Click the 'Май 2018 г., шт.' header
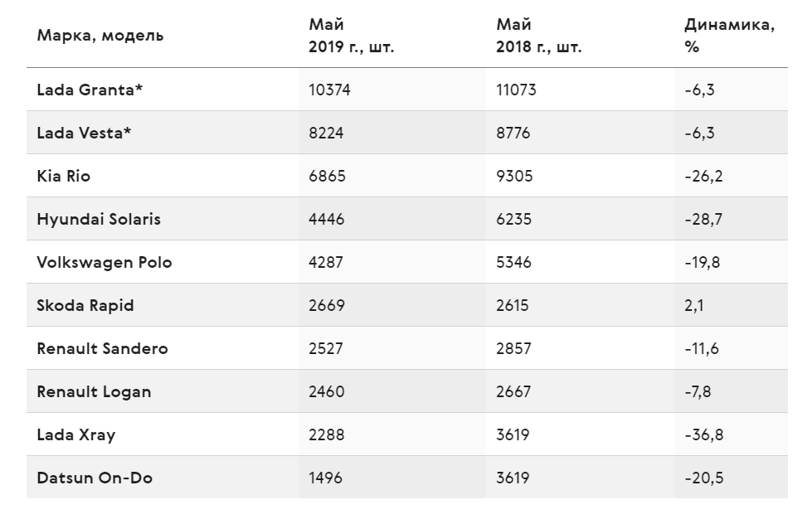Image resolution: width=812 pixels, height=529 pixels. coord(538,36)
